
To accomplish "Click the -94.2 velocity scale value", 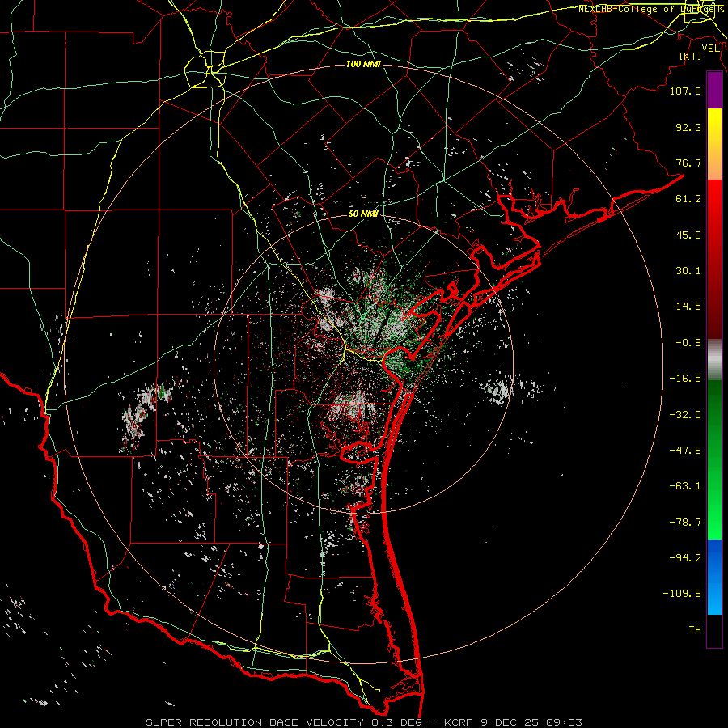I will [x=685, y=557].
